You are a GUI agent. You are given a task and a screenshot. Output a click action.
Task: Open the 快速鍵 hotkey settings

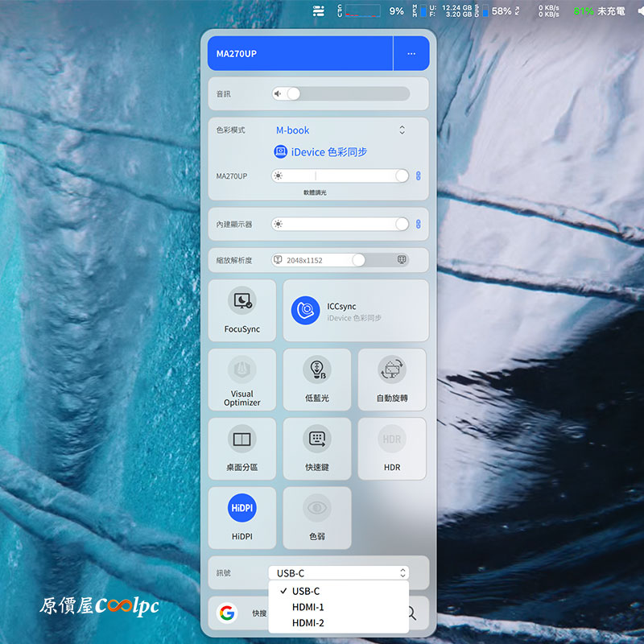[316, 448]
